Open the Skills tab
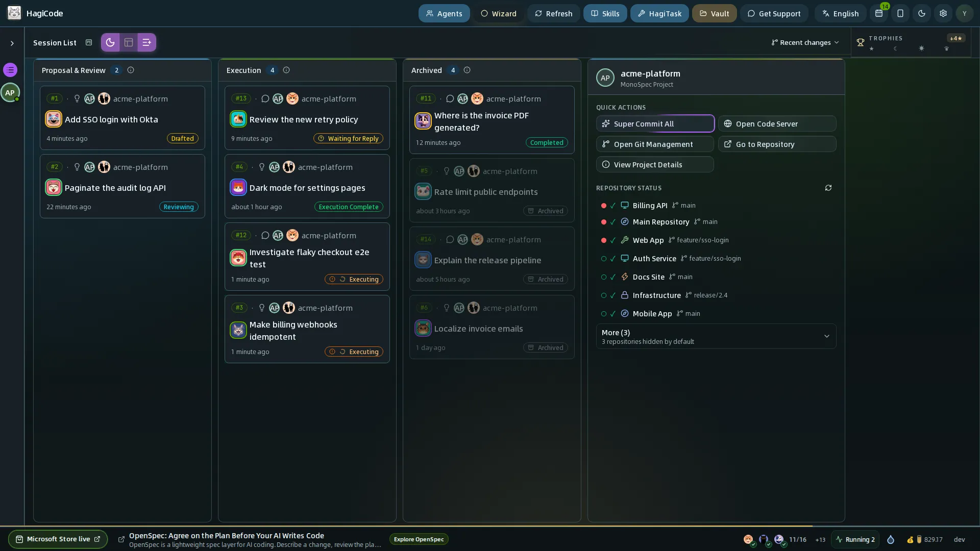Image resolution: width=980 pixels, height=551 pixels. coord(605,13)
